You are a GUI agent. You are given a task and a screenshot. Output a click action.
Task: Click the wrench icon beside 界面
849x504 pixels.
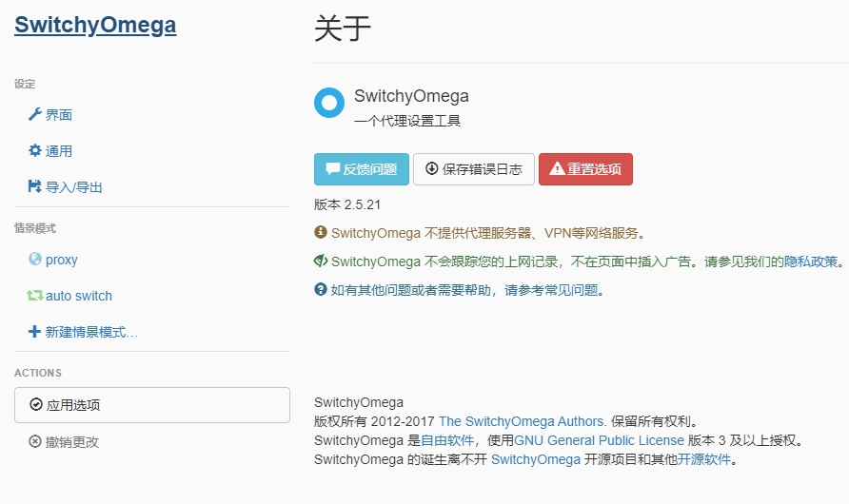pos(35,115)
